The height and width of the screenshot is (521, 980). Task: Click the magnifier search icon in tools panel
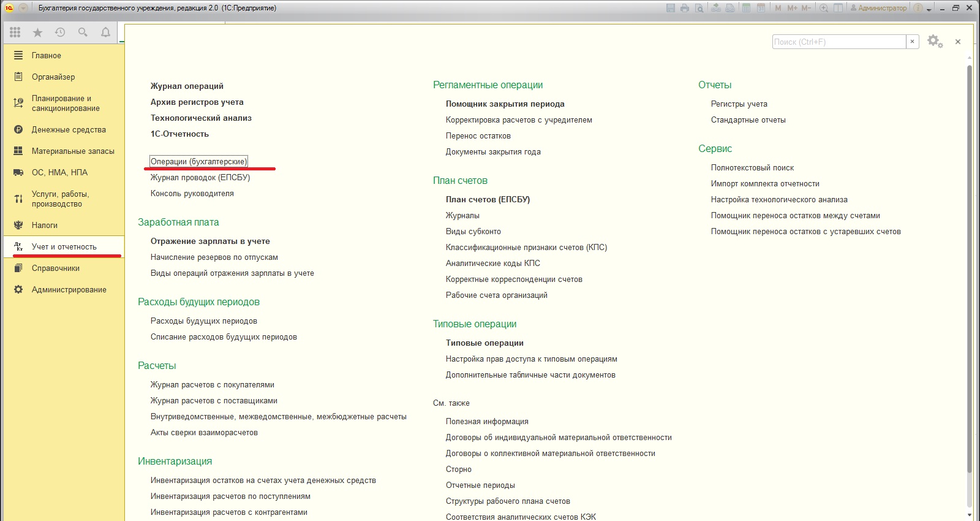click(83, 32)
